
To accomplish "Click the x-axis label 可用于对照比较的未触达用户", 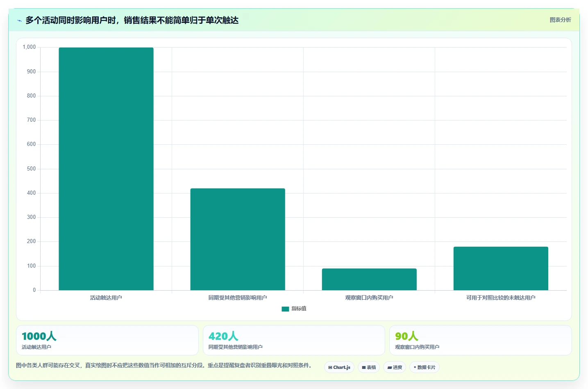I will click(x=501, y=298).
